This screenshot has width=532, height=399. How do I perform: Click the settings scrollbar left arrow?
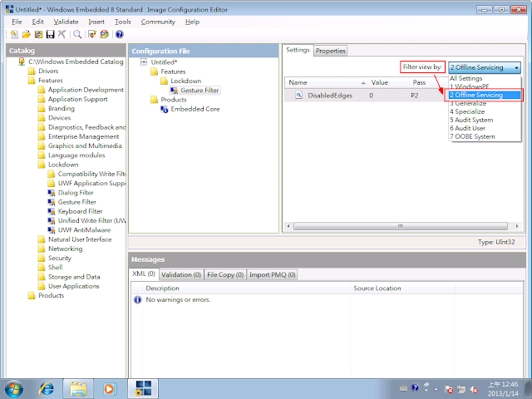point(288,226)
